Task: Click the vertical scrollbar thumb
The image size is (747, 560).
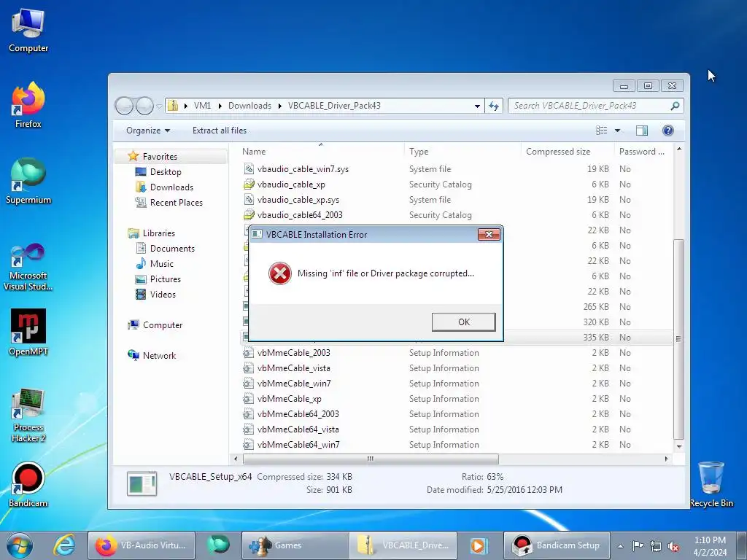Action: pyautogui.click(x=679, y=339)
